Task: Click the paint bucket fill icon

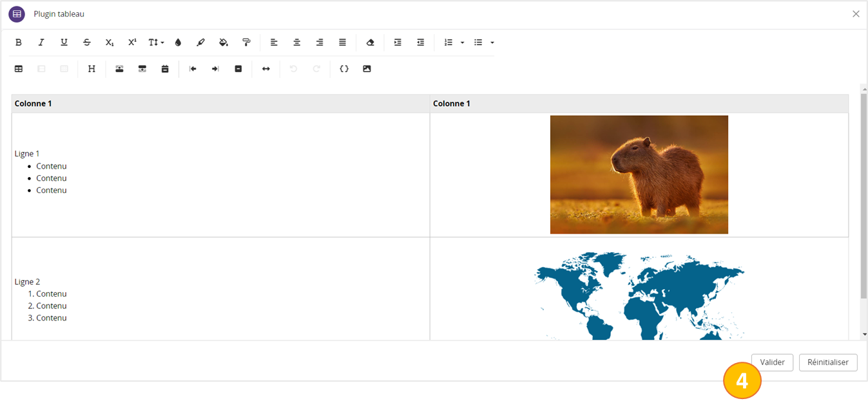Action: [x=224, y=42]
